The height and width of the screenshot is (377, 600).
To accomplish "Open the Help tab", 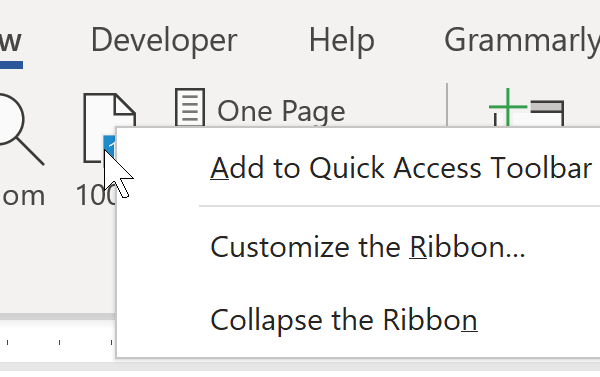I will (x=342, y=41).
